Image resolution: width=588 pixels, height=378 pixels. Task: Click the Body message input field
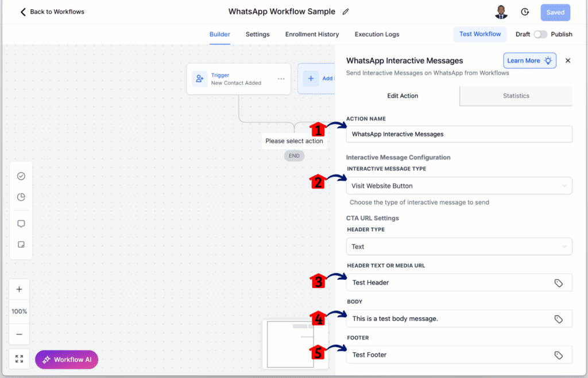pos(459,319)
